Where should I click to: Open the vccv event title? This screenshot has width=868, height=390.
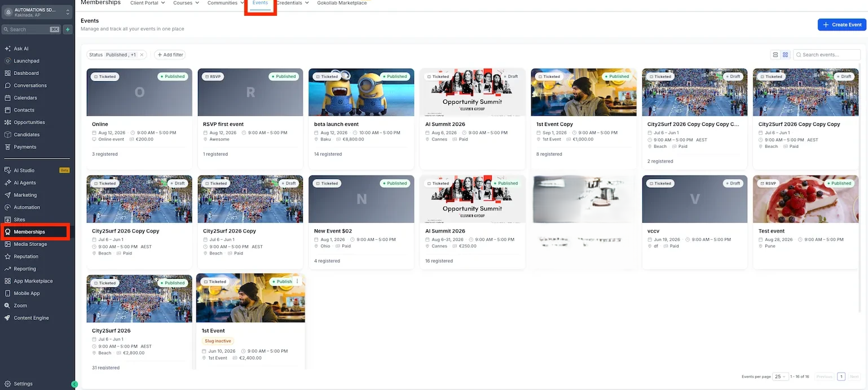click(653, 231)
